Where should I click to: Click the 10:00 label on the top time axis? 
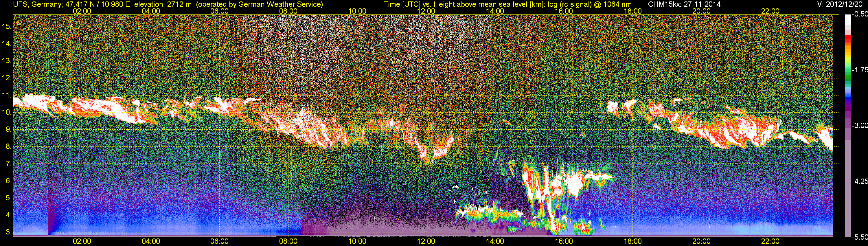[x=357, y=11]
